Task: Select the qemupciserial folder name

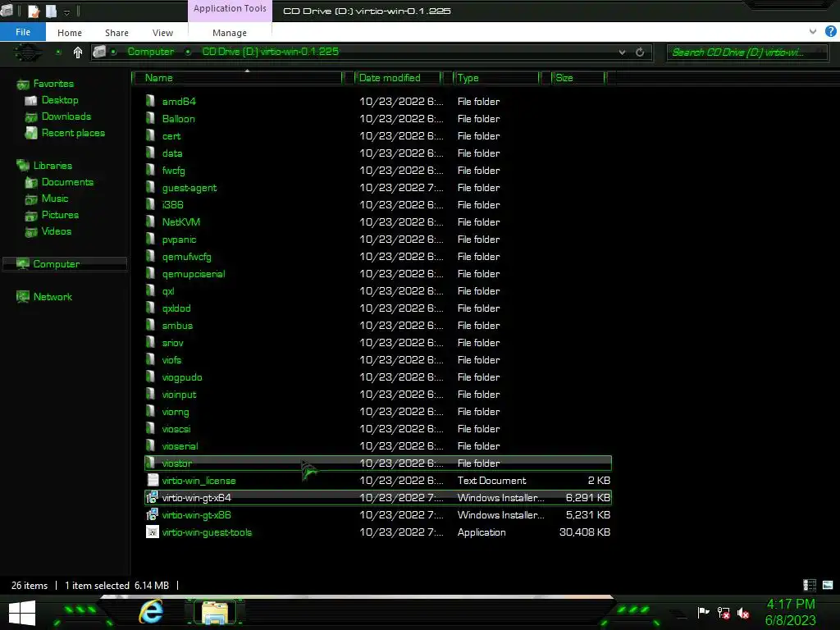Action: point(194,274)
